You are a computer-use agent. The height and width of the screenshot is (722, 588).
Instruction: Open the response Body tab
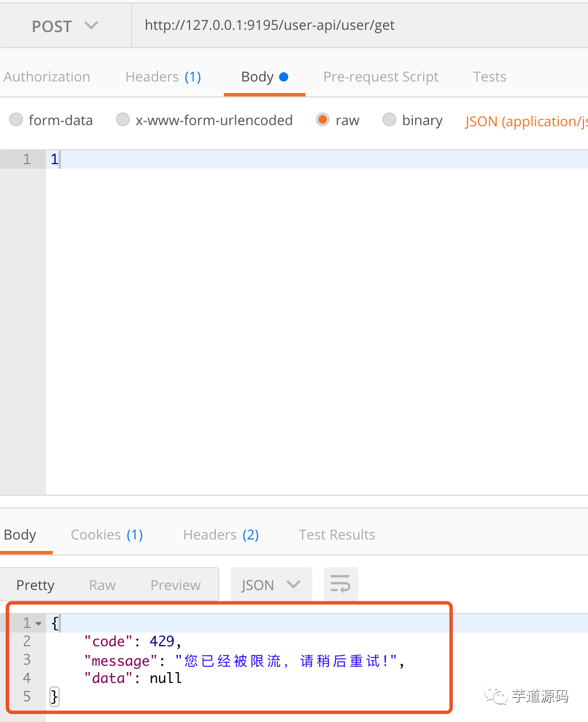point(20,535)
